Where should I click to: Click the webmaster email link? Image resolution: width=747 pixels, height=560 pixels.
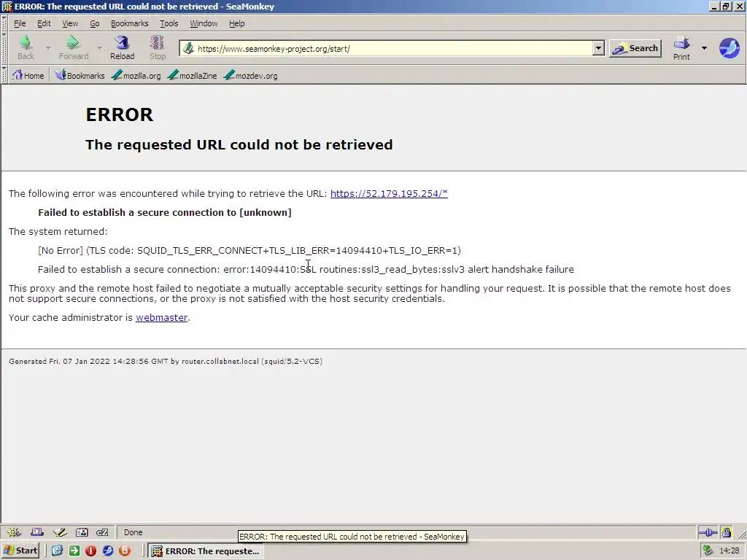coord(161,318)
